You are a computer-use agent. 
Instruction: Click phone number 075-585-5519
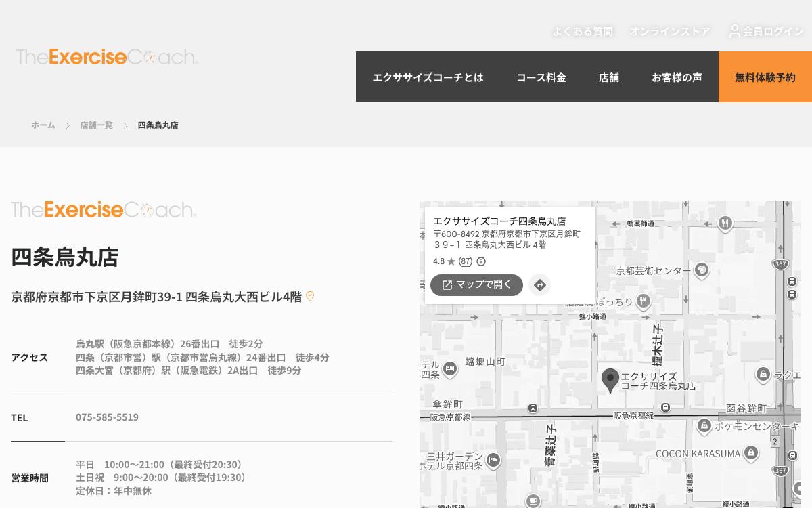(107, 417)
